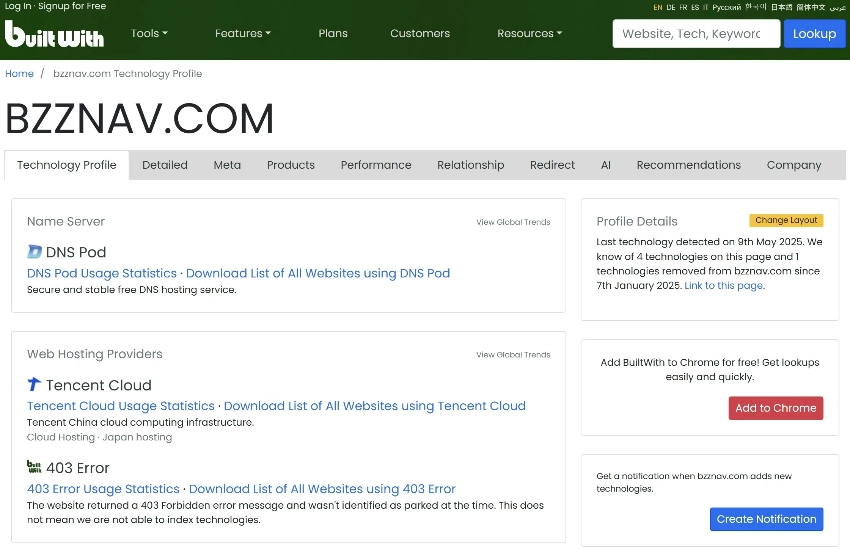Switch to the AI tab
Screen dimensions: 850x550
[x=606, y=165]
